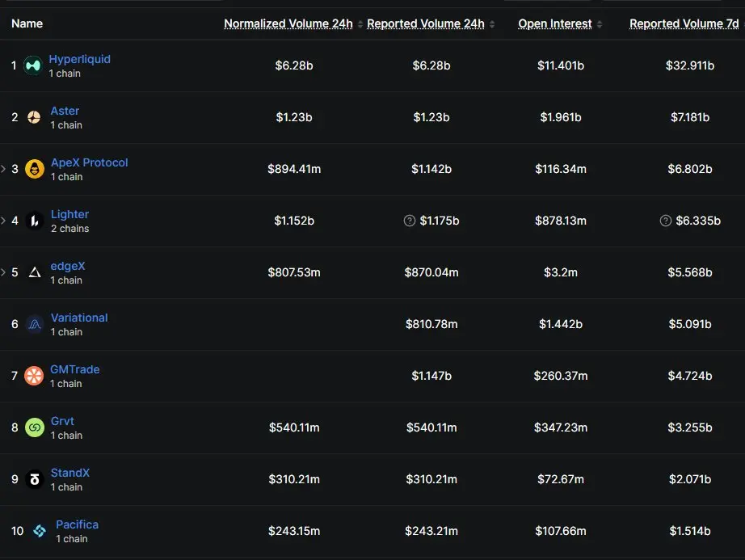Open the ApeX Protocol link

pyautogui.click(x=90, y=163)
